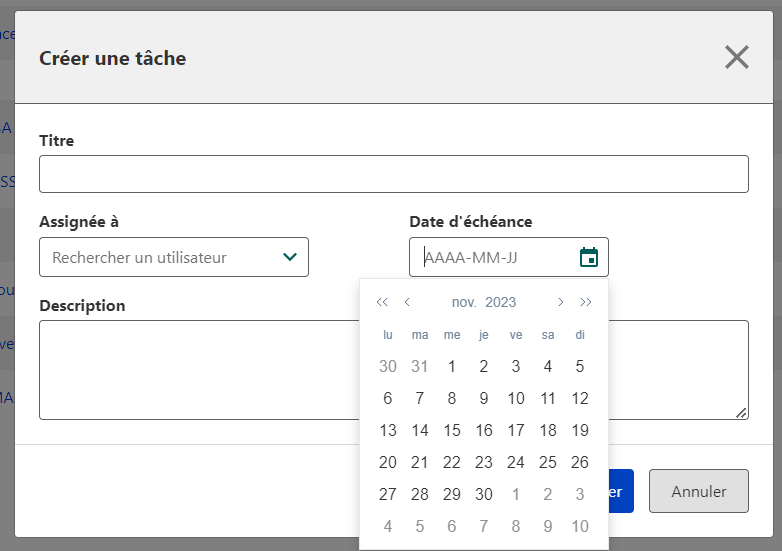
Task: Click the Annuler button
Action: [x=698, y=491]
